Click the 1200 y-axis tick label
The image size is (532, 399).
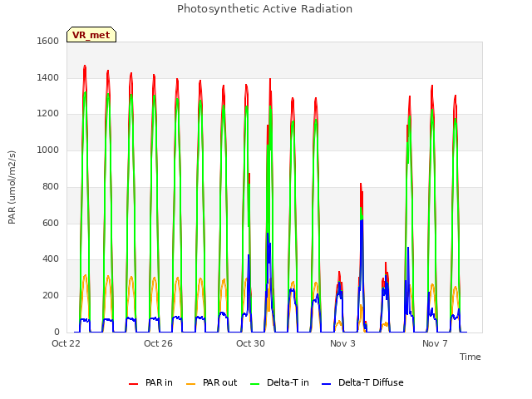48,114
